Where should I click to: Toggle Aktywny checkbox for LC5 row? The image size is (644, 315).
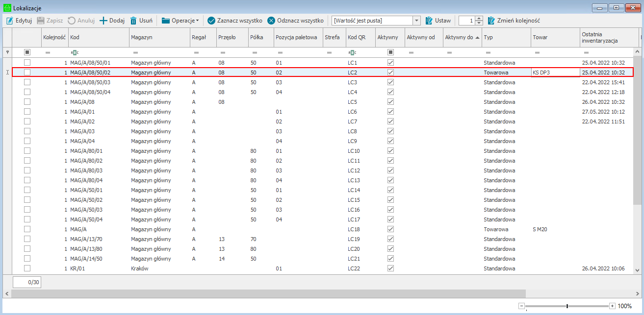click(x=390, y=102)
